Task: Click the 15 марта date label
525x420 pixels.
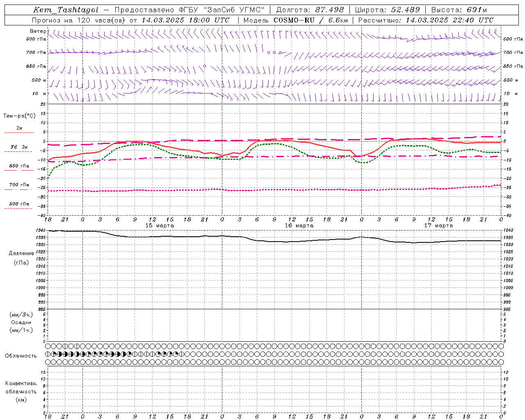Action: 160,226
